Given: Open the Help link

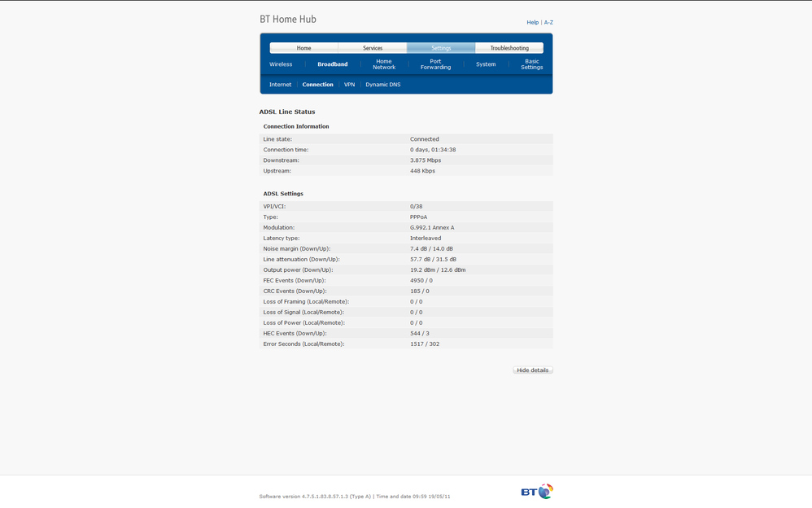Looking at the screenshot, I should 532,22.
